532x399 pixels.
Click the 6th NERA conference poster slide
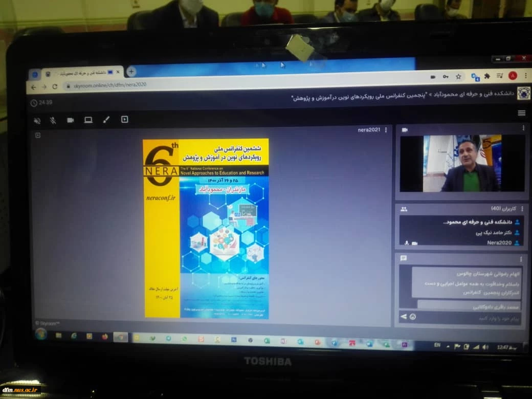tap(206, 228)
